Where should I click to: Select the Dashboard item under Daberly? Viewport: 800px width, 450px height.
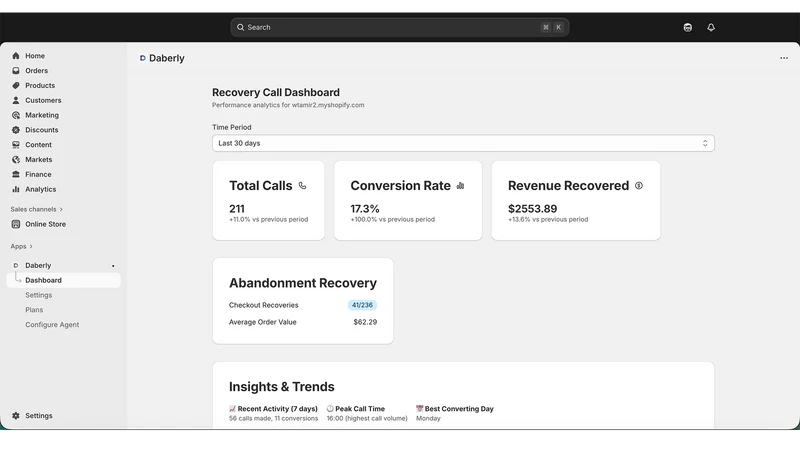point(64,280)
